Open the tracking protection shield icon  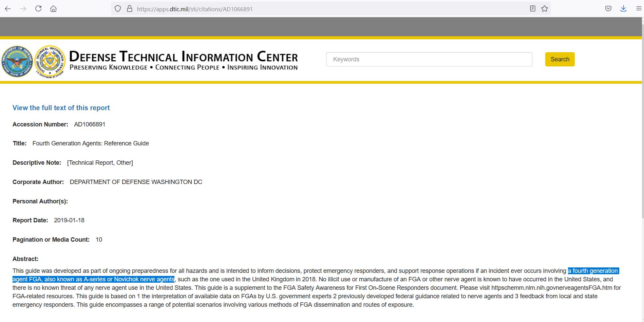pyautogui.click(x=118, y=9)
